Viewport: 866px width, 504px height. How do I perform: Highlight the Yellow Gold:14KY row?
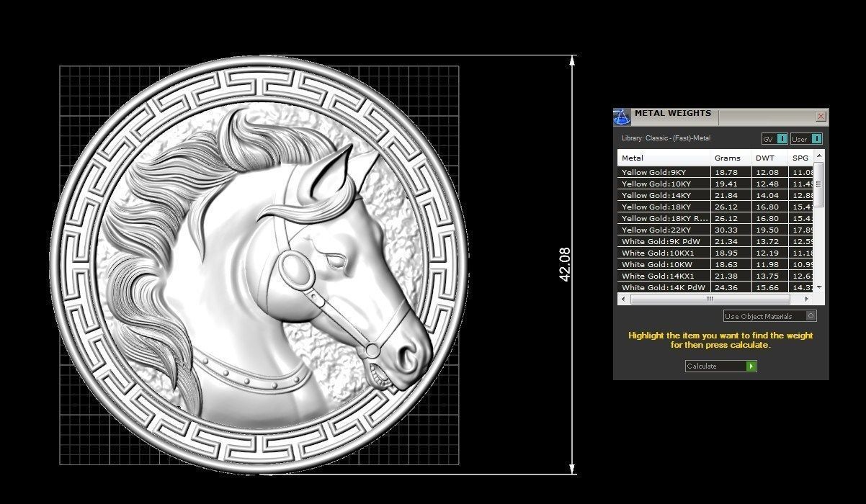(x=716, y=195)
